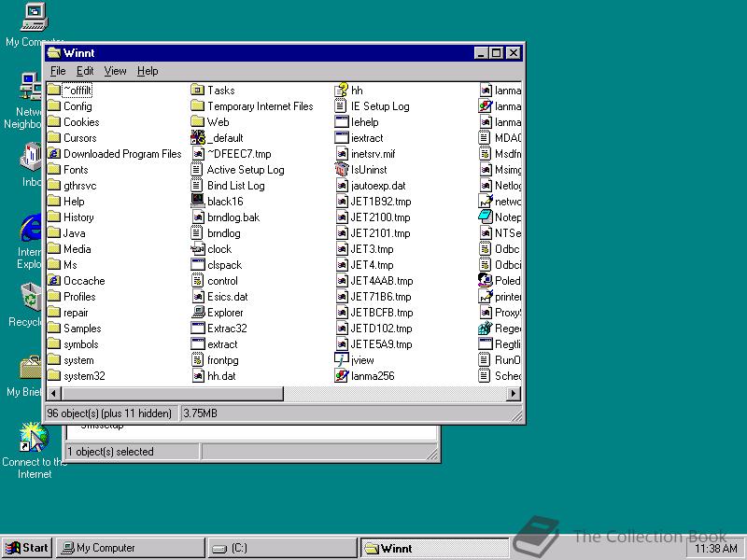This screenshot has width=747, height=560.
Task: Select the Iehelp program icon
Action: point(342,122)
